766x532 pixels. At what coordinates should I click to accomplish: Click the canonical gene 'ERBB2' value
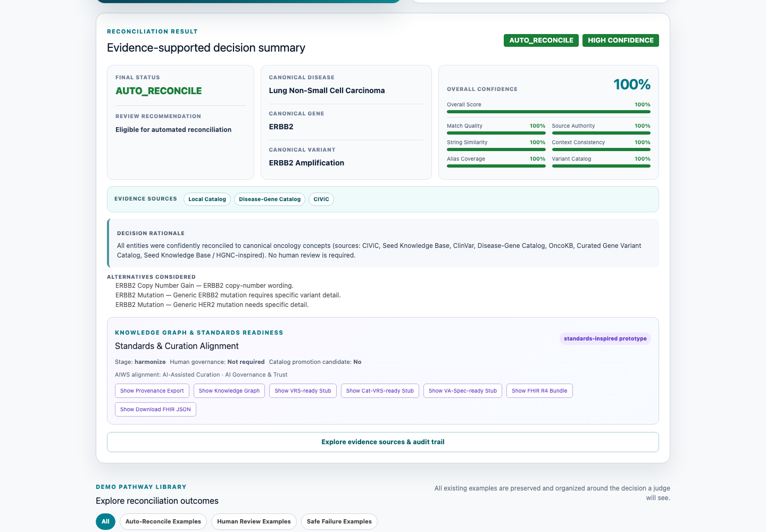tap(281, 127)
